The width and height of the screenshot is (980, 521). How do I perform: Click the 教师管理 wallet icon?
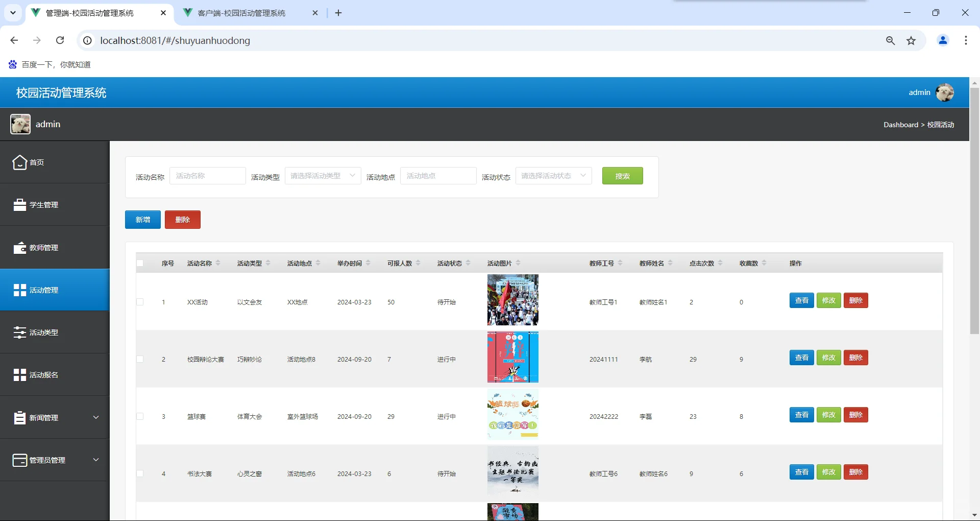19,248
